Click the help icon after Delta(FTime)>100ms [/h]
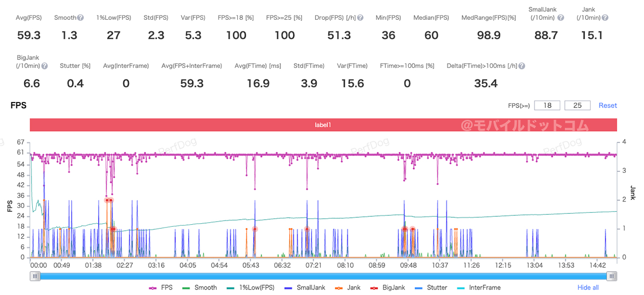The height and width of the screenshot is (295, 644). (x=522, y=66)
